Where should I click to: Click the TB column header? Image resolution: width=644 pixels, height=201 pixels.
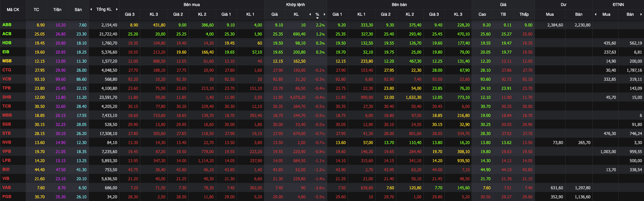pyautogui.click(x=503, y=14)
